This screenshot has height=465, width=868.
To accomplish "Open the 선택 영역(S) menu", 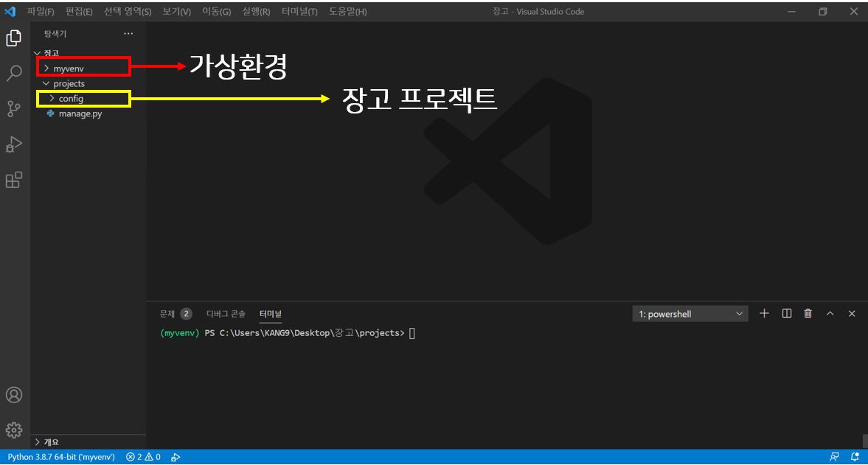I will [x=128, y=12].
